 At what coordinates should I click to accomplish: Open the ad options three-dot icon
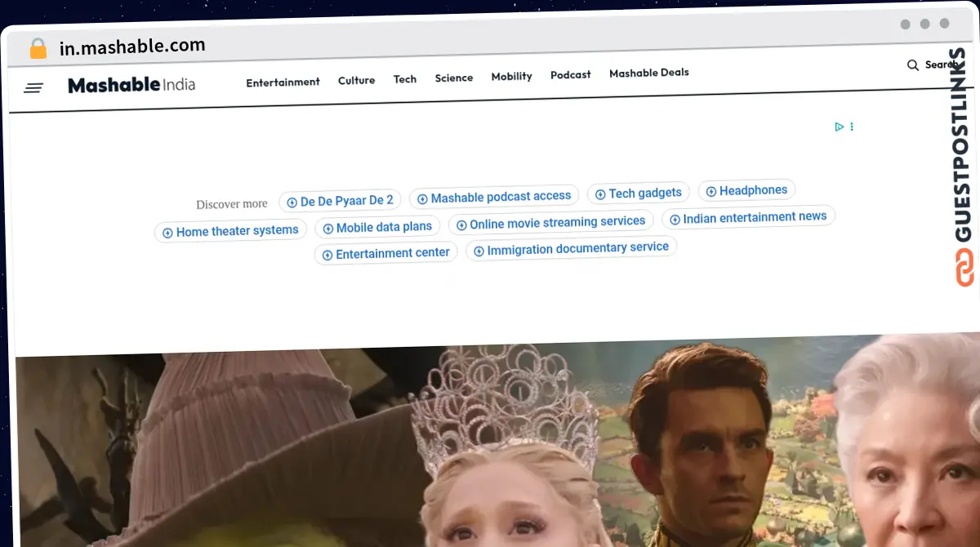(852, 127)
